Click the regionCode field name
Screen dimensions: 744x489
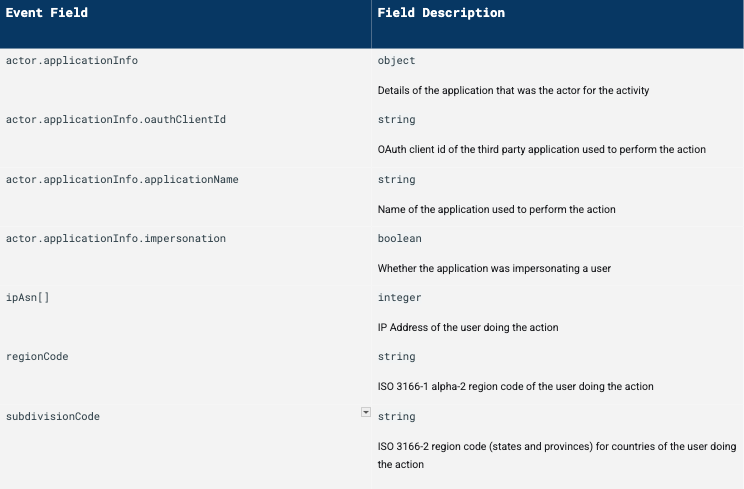tap(37, 357)
